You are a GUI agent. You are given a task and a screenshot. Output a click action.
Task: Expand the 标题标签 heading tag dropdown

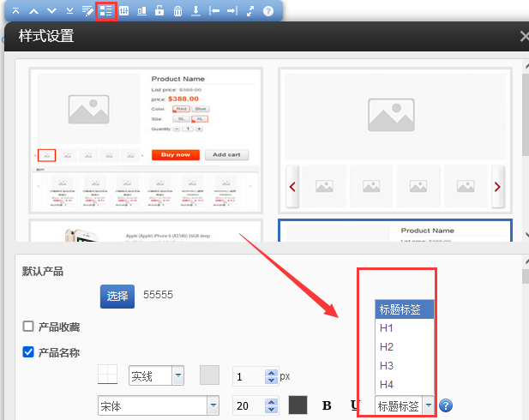click(x=427, y=405)
